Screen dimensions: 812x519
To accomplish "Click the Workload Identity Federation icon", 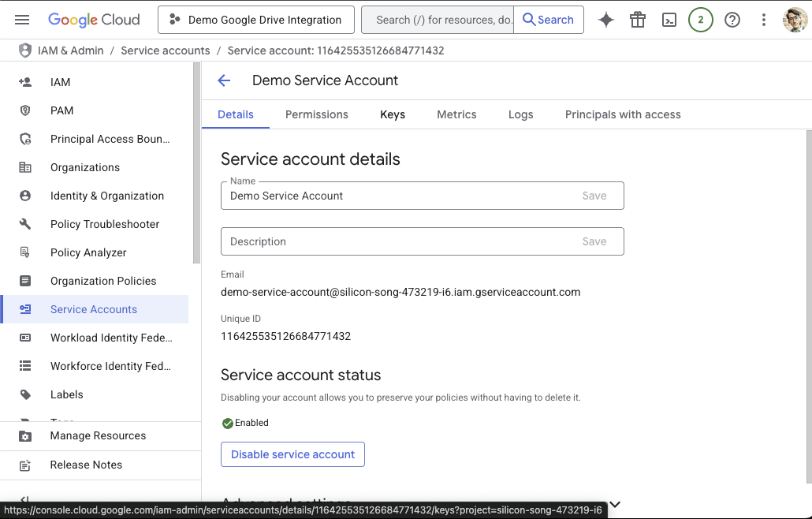I will point(25,338).
